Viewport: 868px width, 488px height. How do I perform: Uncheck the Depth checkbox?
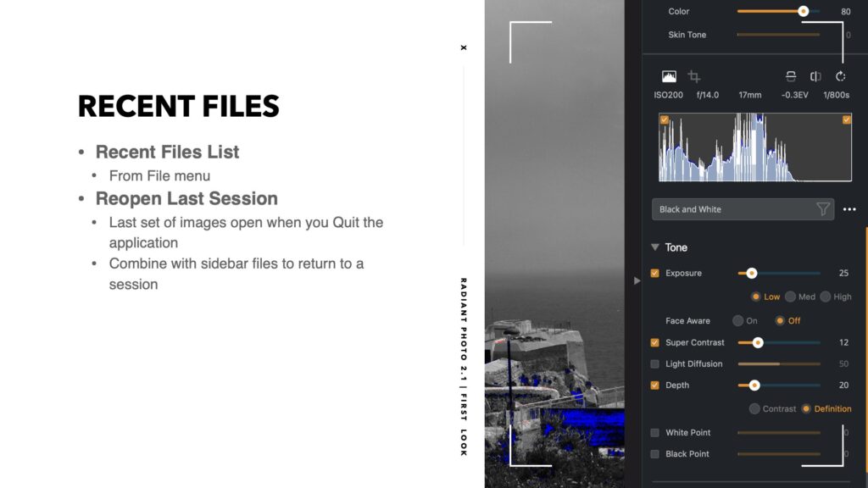click(655, 385)
